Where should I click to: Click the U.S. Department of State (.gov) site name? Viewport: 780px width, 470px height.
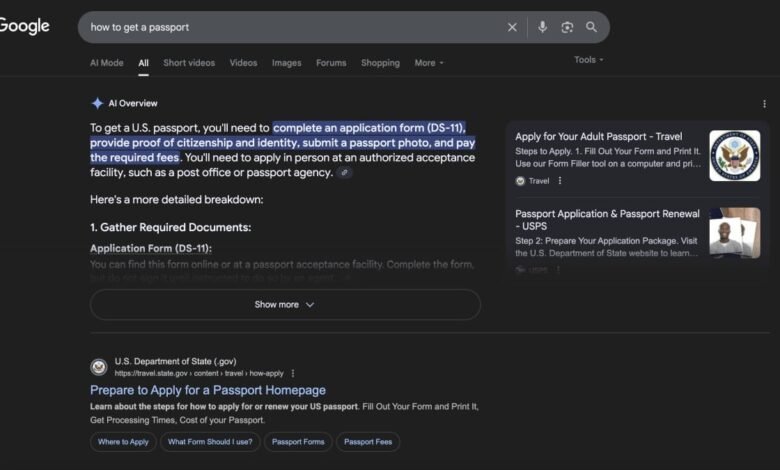click(x=175, y=361)
